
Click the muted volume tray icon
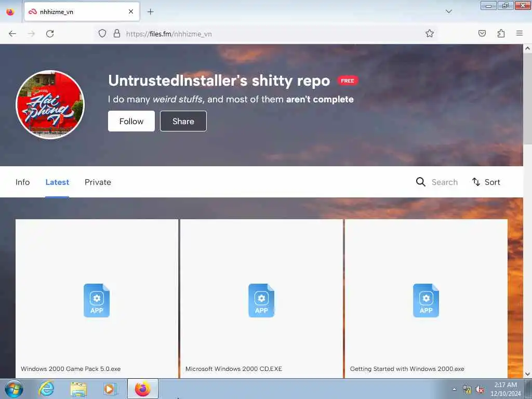[480, 390]
